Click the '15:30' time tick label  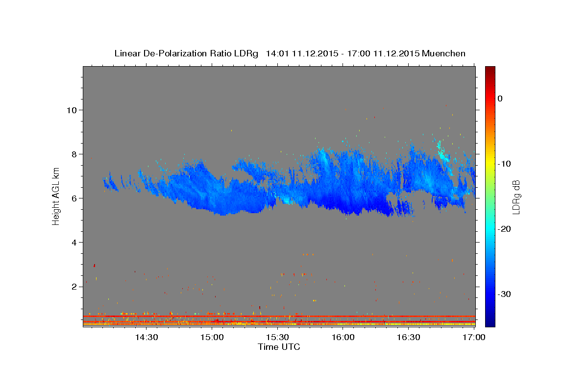pos(277,337)
